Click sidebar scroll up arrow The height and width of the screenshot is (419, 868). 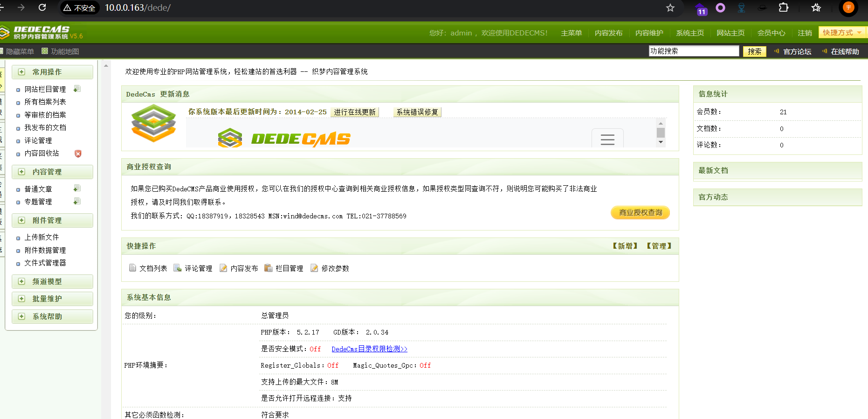106,66
